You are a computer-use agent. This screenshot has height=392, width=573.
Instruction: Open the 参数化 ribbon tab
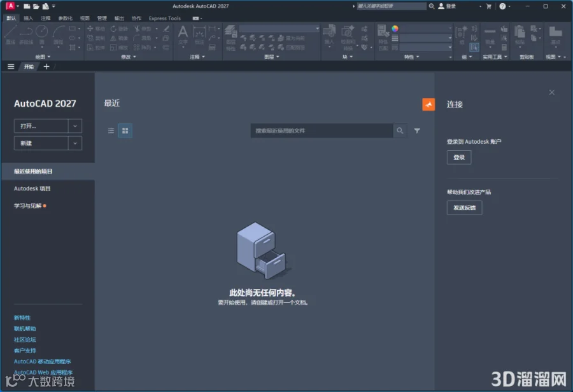(x=66, y=18)
